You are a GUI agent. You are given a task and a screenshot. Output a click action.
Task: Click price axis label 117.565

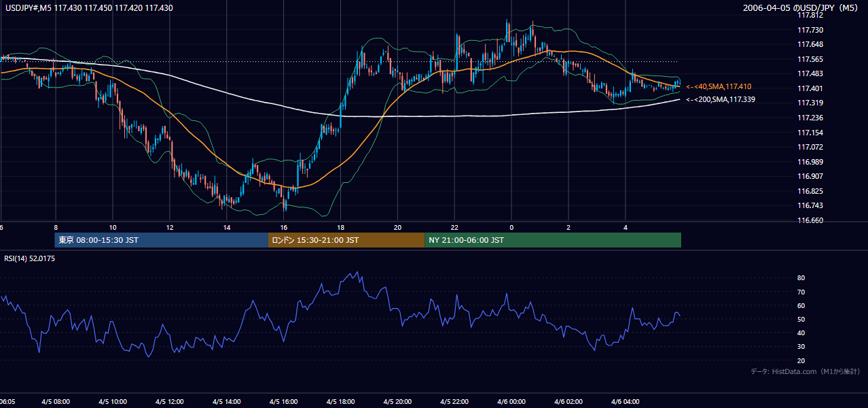pyautogui.click(x=810, y=59)
